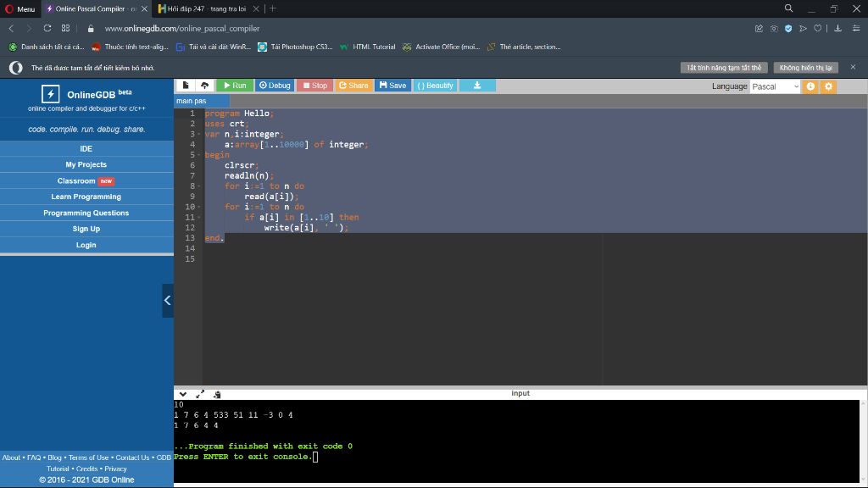This screenshot has width=868, height=488.
Task: Open the Terms of Use link
Action: [x=88, y=457]
